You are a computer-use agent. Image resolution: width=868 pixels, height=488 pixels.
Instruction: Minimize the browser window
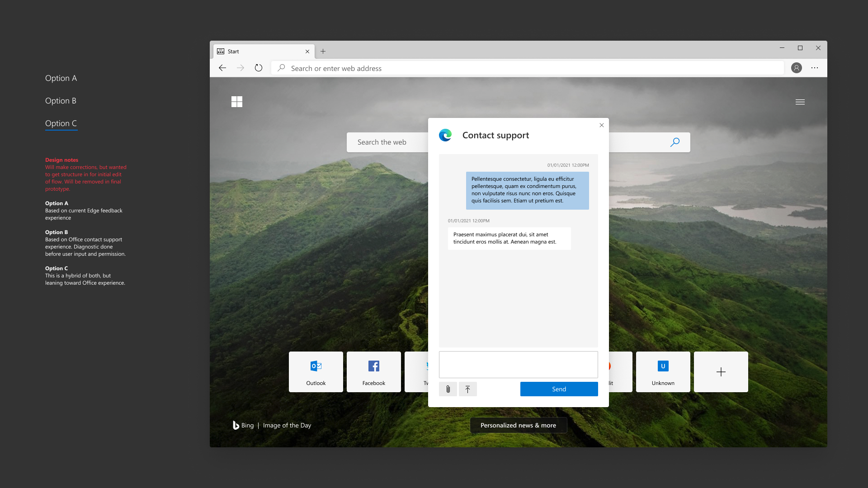click(782, 48)
